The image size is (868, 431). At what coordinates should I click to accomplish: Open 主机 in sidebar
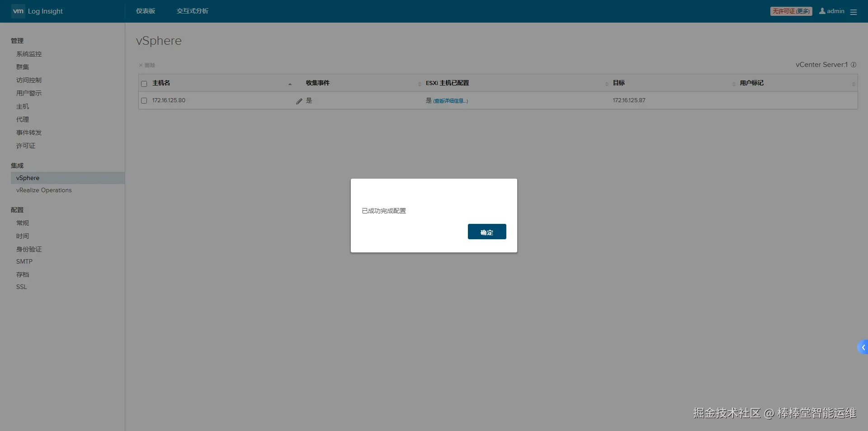click(23, 106)
